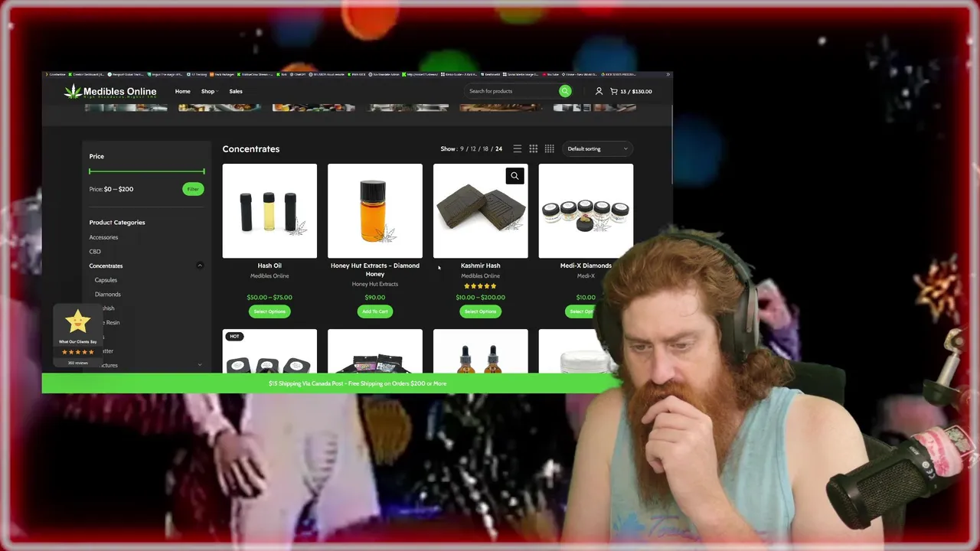
Task: Click the price range slider right handle
Action: pos(204,171)
